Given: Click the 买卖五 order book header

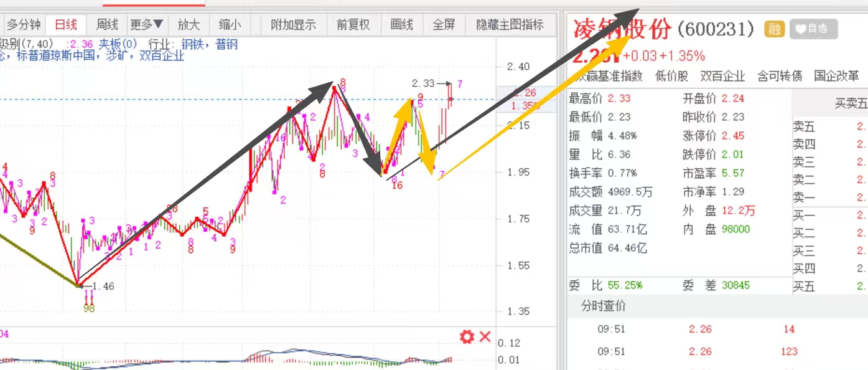Looking at the screenshot, I should [851, 104].
